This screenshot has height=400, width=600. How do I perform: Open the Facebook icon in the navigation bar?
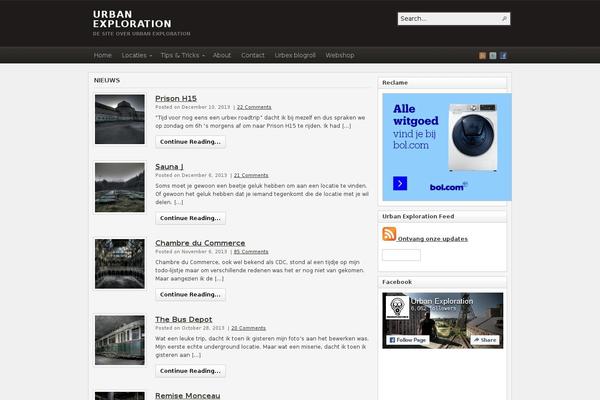coord(503,56)
